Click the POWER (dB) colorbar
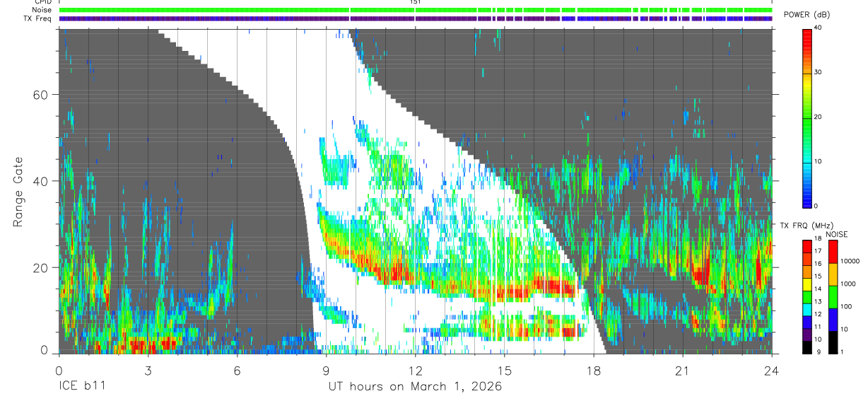The height and width of the screenshot is (401, 868). [x=807, y=117]
